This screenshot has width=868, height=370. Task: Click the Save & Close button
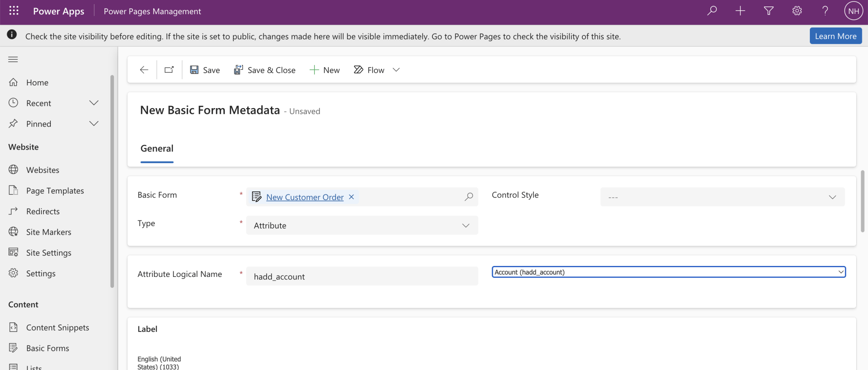tap(265, 70)
